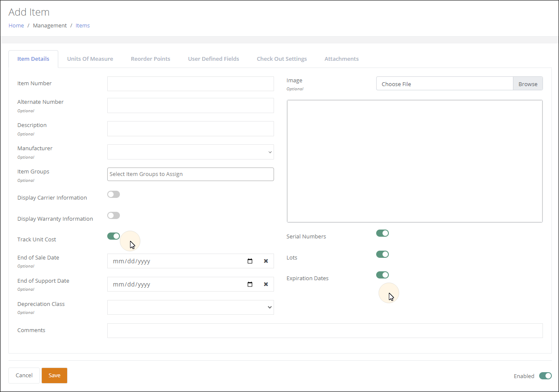
Task: Open the Manufacturer dropdown
Action: pyautogui.click(x=190, y=152)
